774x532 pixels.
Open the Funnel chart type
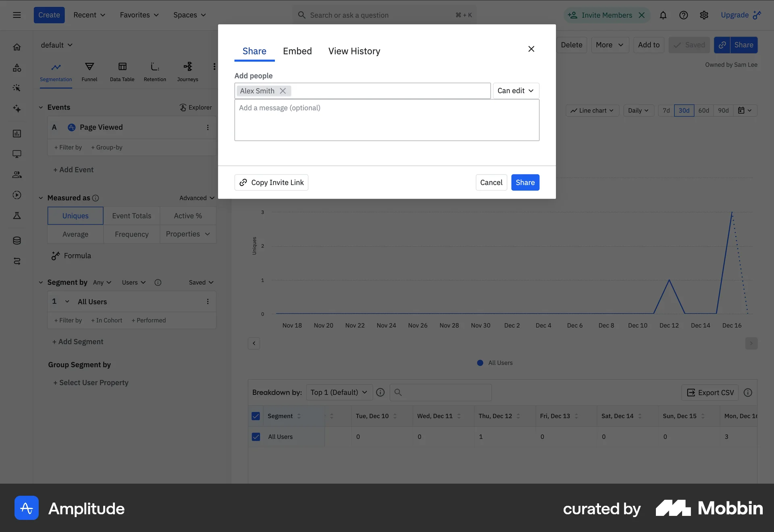pos(89,71)
